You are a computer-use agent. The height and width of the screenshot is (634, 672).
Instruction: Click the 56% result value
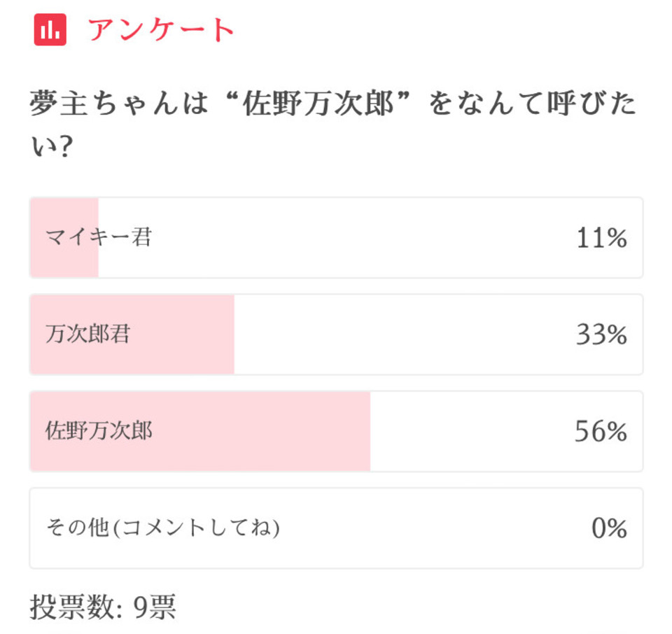pos(600,432)
